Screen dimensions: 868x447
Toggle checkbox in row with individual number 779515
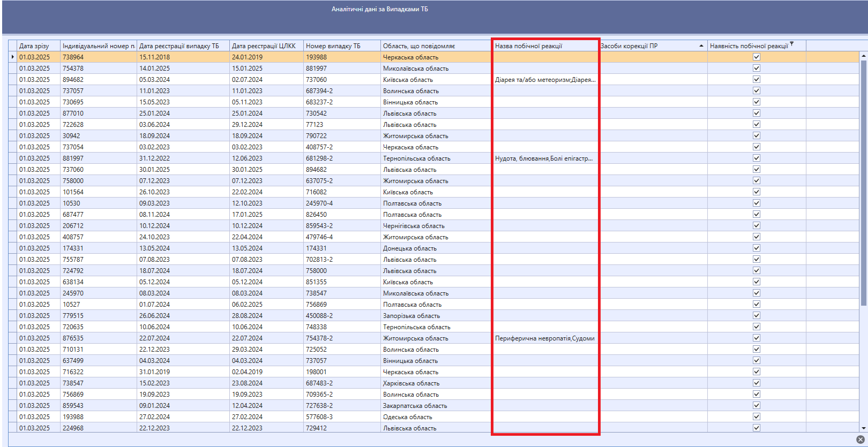757,315
